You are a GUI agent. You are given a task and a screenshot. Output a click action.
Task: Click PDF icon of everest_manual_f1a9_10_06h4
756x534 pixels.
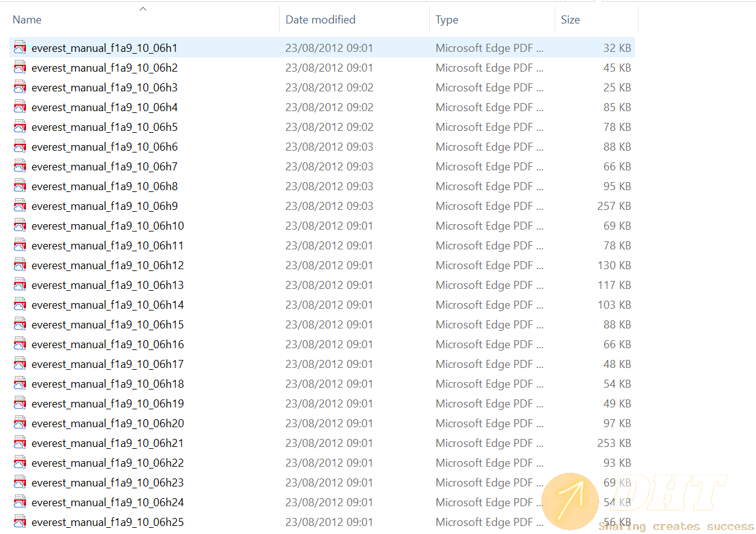20,107
